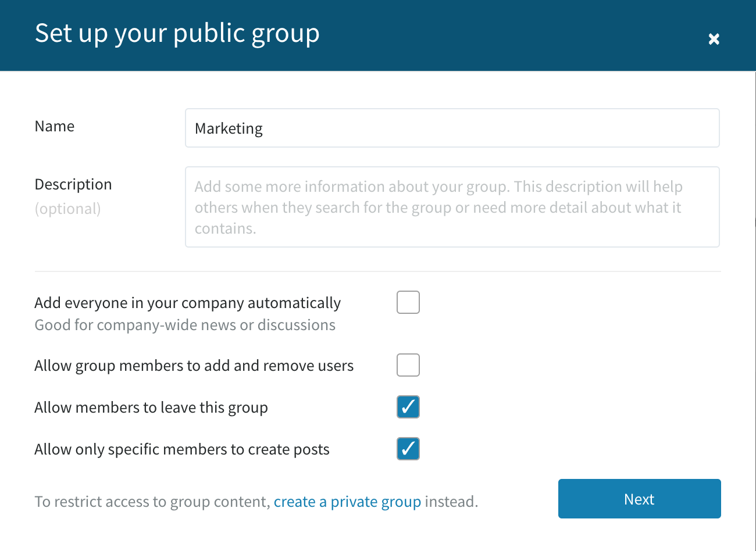
Task: Select the Marketing text in the name box
Action: click(x=229, y=128)
